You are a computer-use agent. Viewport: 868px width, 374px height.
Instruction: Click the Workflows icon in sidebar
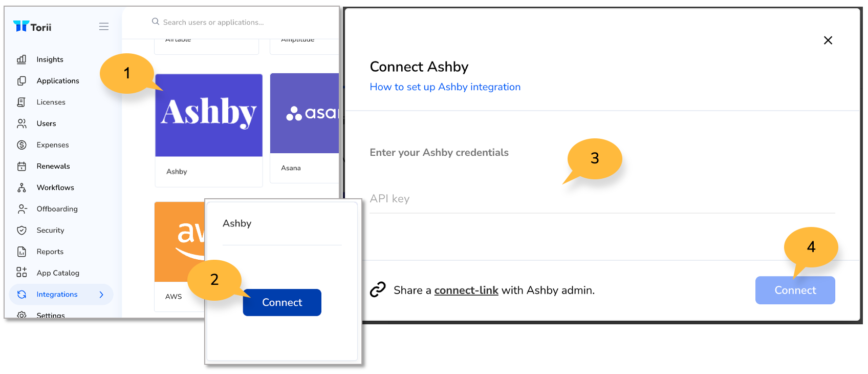pos(21,188)
